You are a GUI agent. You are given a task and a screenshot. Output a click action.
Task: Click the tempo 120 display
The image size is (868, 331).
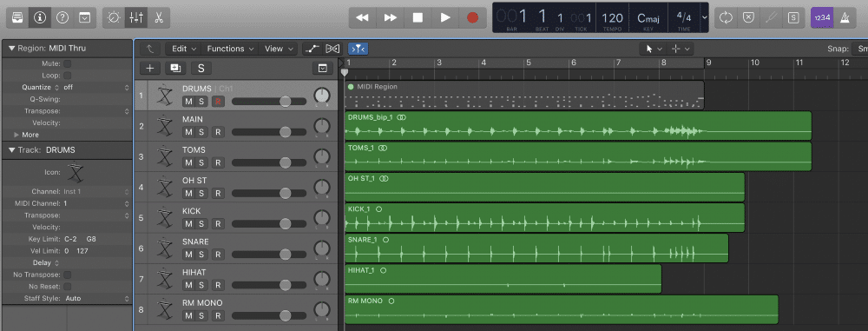[x=612, y=18]
